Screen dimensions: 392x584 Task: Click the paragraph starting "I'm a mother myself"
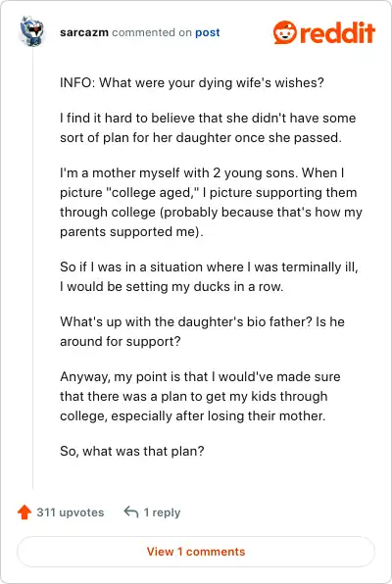tap(211, 202)
